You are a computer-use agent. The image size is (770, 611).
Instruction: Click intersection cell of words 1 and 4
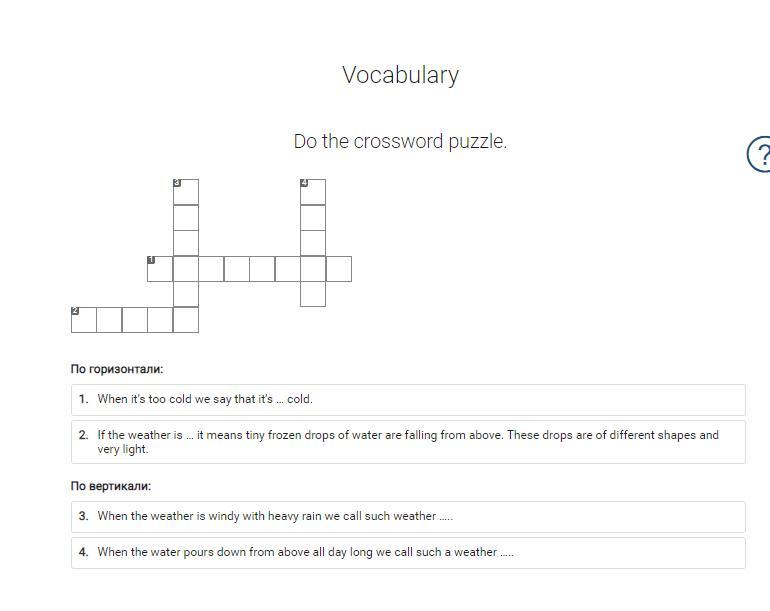(x=313, y=269)
